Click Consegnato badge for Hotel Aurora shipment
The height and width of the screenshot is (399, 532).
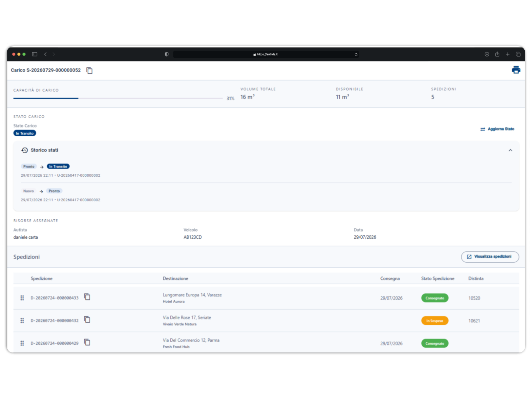[x=435, y=298]
